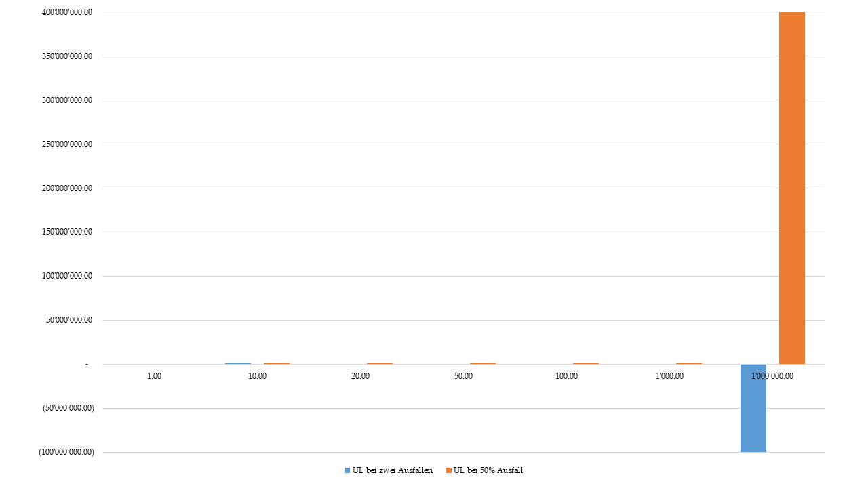868x488 pixels.
Task: Select the blue negative bar at 1'000'000.00
Action: tap(753, 408)
